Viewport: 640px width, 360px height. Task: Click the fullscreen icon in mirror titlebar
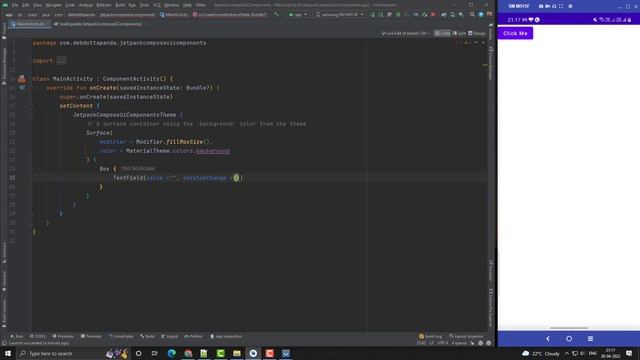561,6
